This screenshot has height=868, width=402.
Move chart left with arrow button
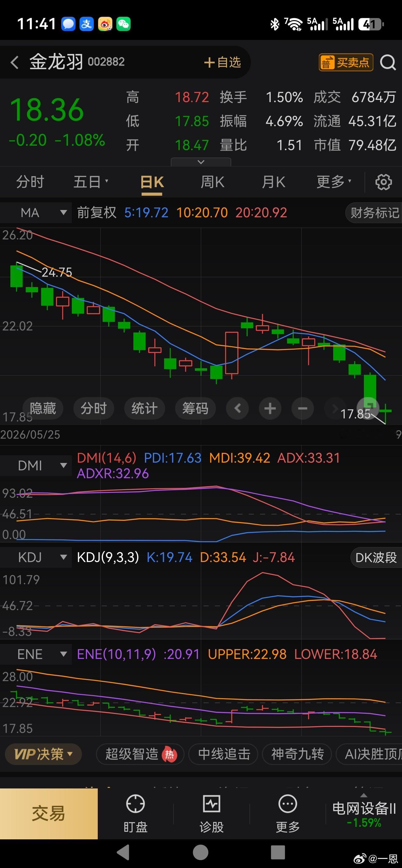(237, 408)
